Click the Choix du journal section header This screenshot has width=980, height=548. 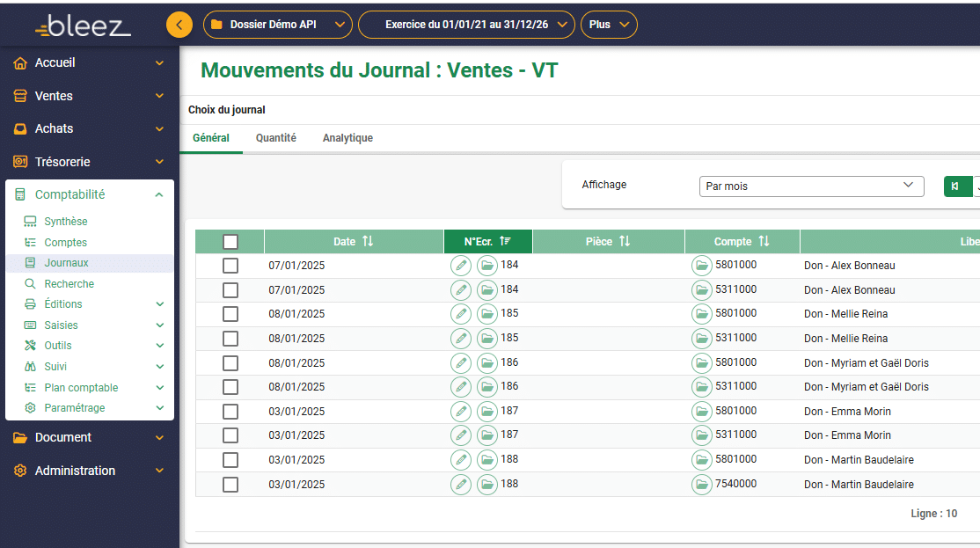pos(227,110)
